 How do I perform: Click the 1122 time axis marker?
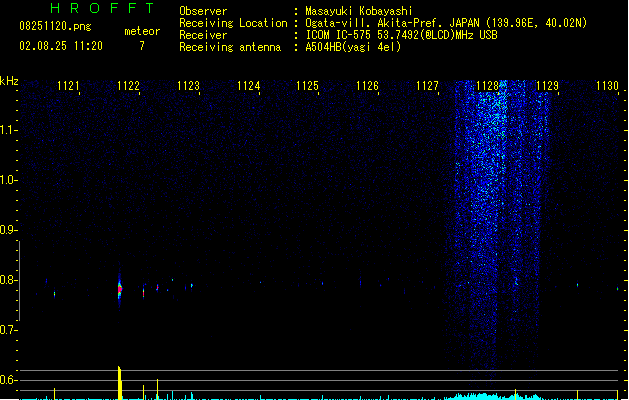128,86
